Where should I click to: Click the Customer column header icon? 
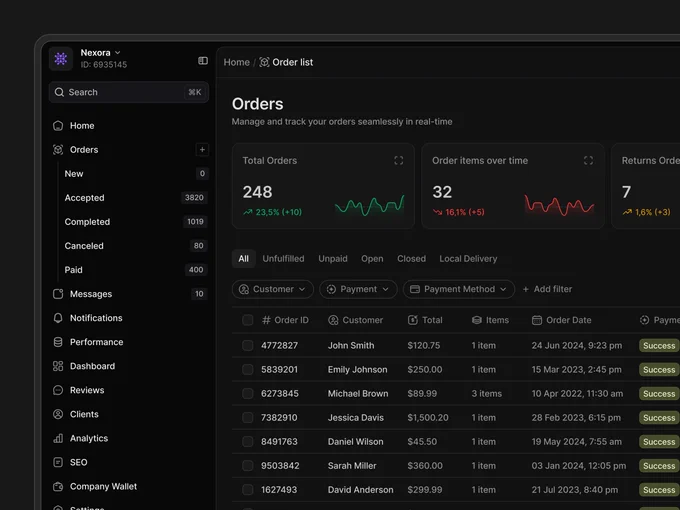[x=333, y=320]
